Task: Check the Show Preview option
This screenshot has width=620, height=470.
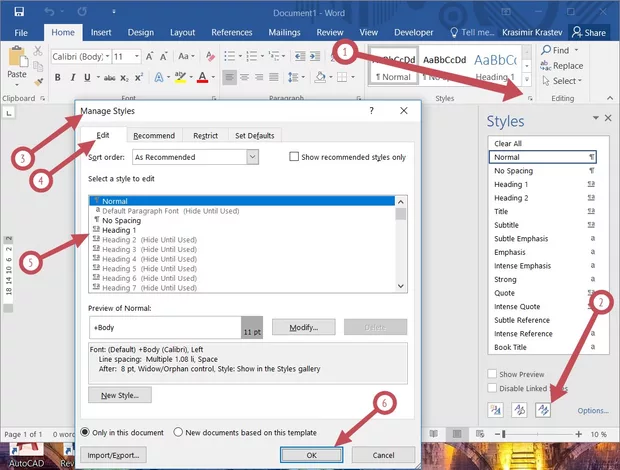Action: click(x=492, y=372)
